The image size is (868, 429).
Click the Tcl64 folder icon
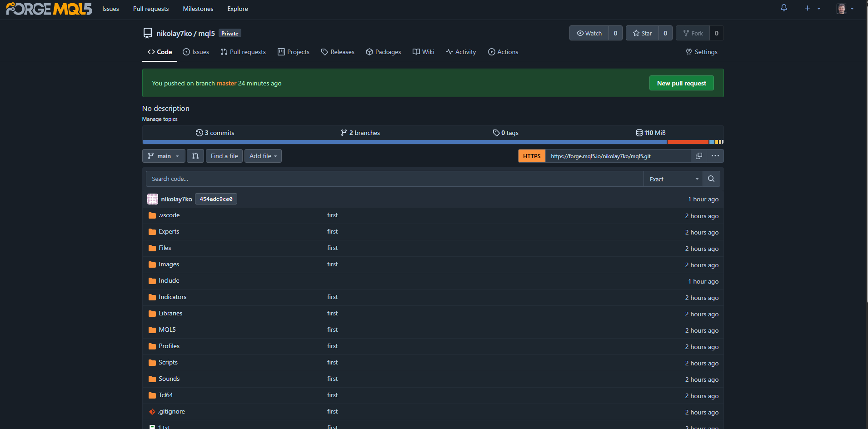[152, 395]
